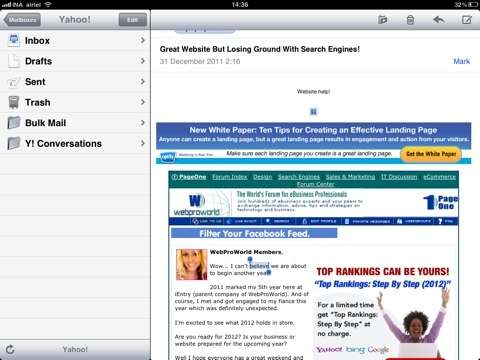480x360 pixels.
Task: Tap the chevron on the Sent row
Action: tap(143, 82)
